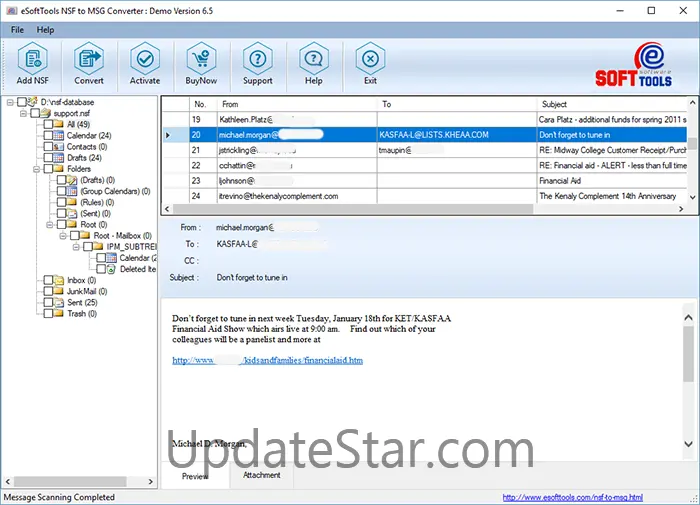This screenshot has height=505, width=700.
Task: Click the message preview vertical scrollbar thumb
Action: [688, 354]
